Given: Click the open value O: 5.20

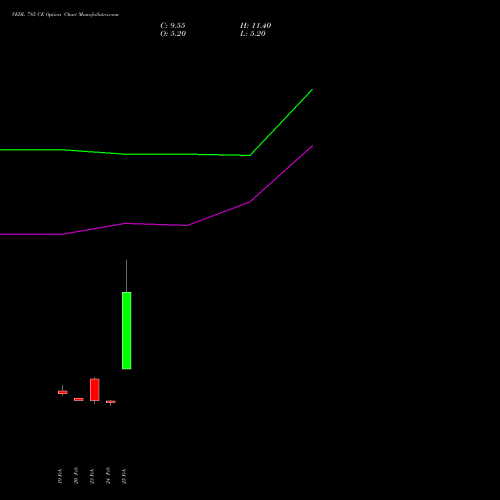Looking at the screenshot, I should 173,34.
